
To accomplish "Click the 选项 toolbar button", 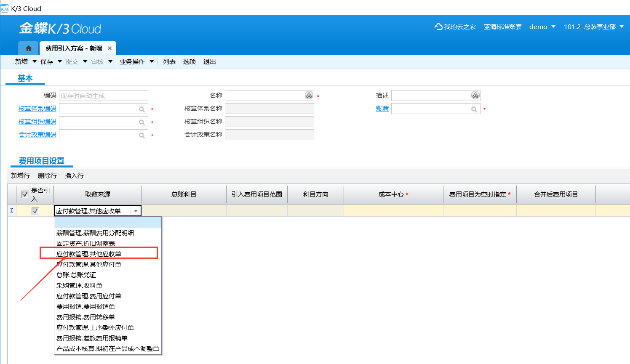I will [x=190, y=61].
